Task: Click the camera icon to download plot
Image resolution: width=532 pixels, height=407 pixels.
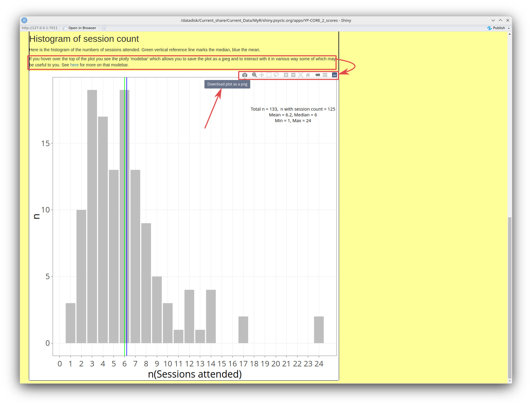Action: point(245,75)
